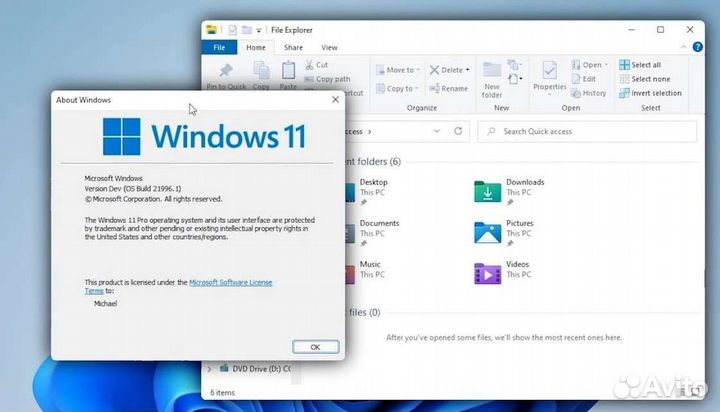Click the Rename ribbon button
Viewport: 720px width, 412px height.
448,88
